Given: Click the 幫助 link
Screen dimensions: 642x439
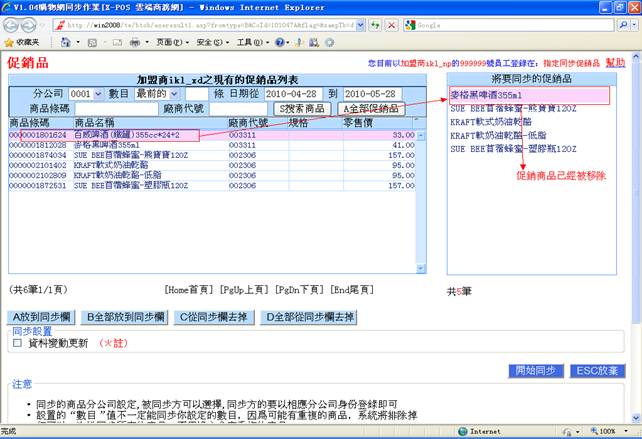Looking at the screenshot, I should (615, 62).
